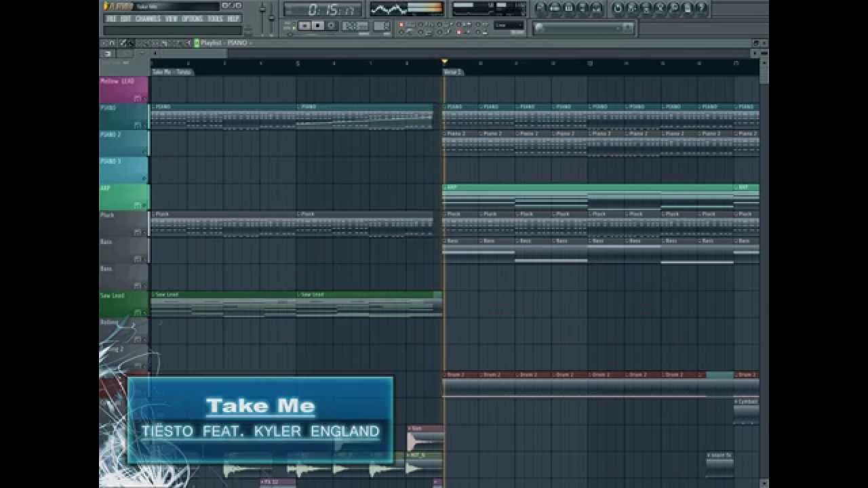
Task: Click the save project shortcut icon
Action: (x=631, y=8)
